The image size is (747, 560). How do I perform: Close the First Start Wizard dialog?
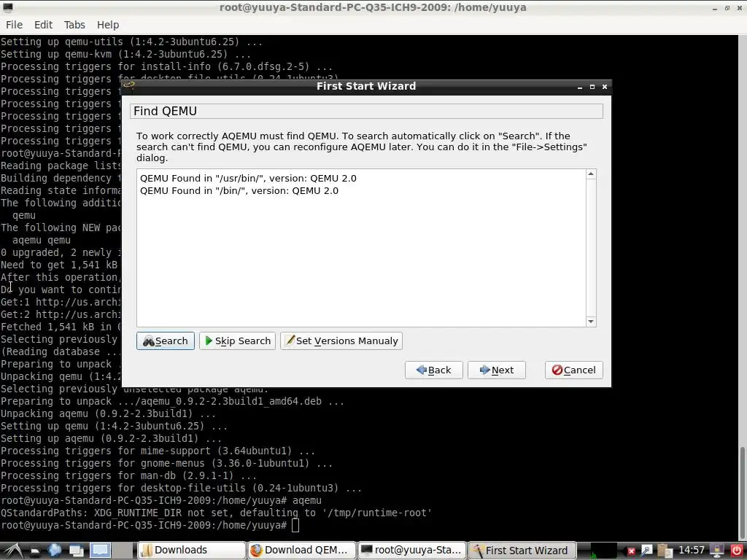tap(605, 87)
